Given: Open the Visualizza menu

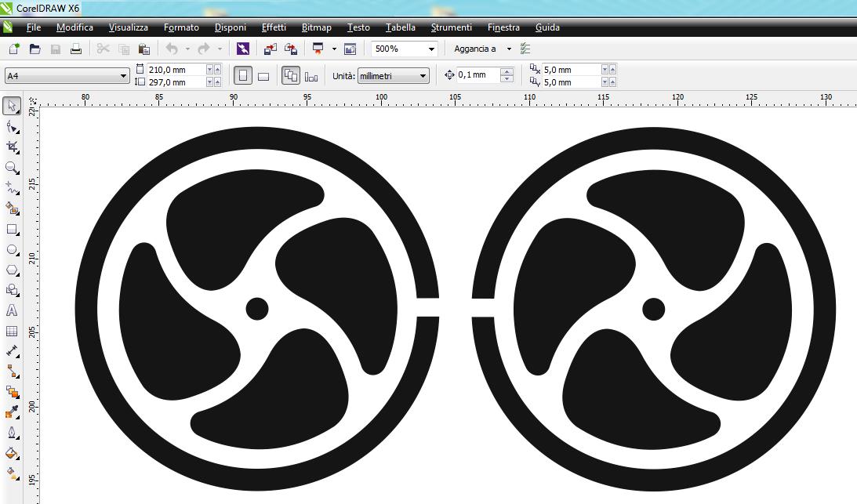Looking at the screenshot, I should coord(129,27).
